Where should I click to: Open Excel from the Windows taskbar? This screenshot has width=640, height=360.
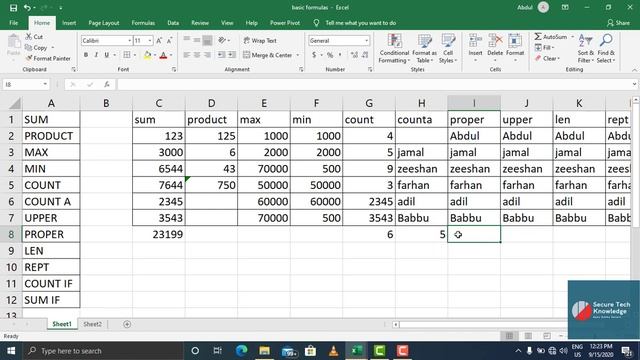pos(356,351)
